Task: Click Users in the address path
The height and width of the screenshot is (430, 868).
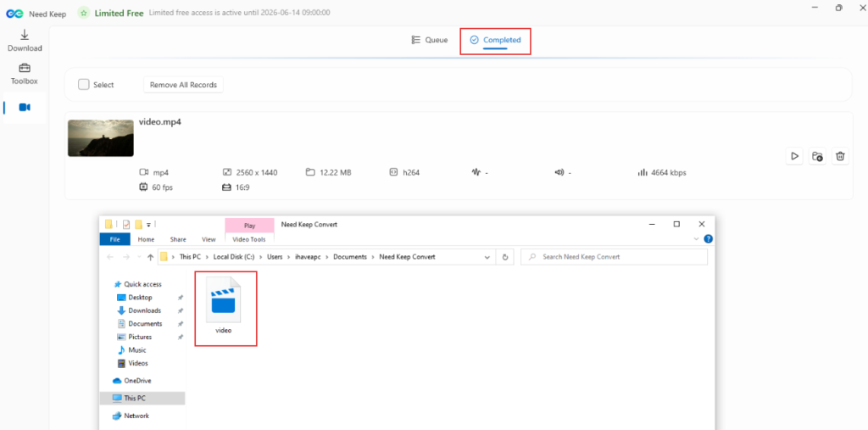Action: pos(275,257)
